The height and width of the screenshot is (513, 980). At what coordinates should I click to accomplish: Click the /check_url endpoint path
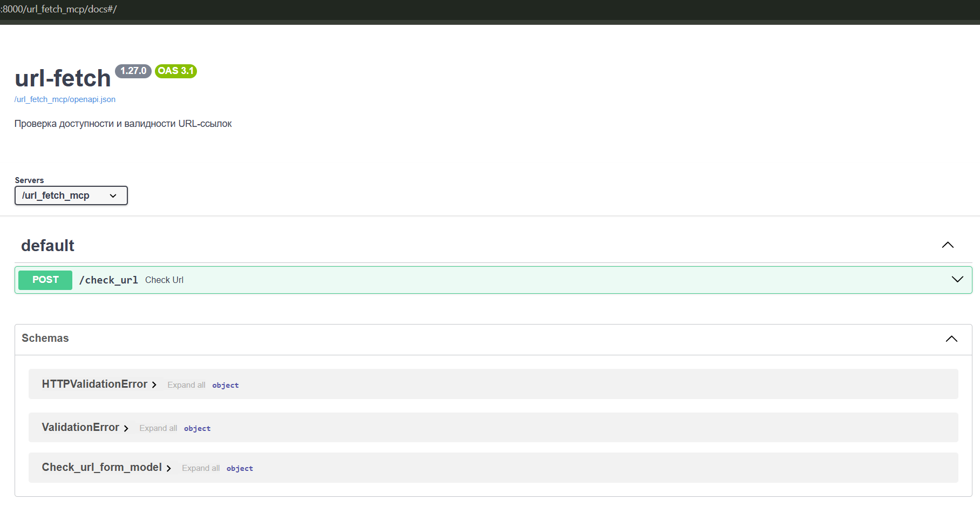(x=108, y=280)
